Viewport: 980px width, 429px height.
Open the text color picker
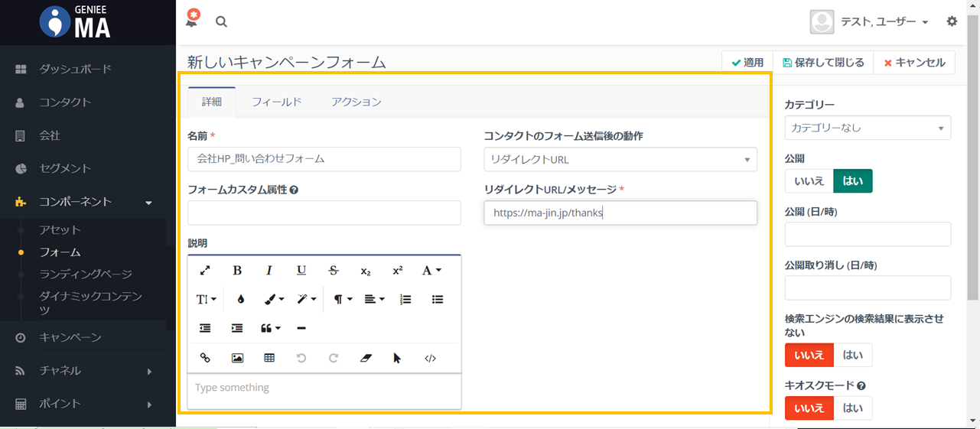(x=240, y=299)
